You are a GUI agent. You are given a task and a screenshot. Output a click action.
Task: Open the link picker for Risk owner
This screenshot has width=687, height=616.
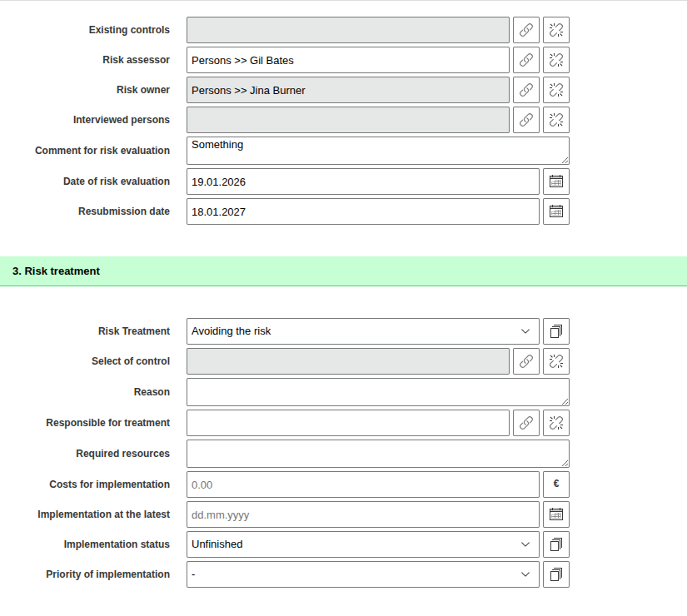coord(526,89)
